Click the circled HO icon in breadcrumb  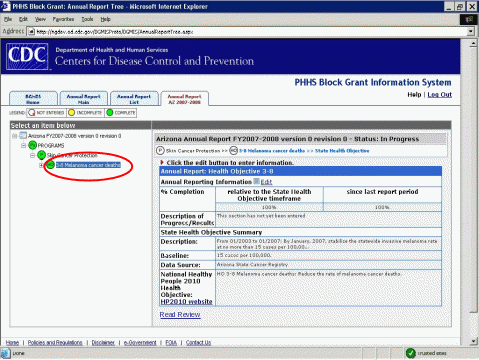pyautogui.click(x=234, y=151)
